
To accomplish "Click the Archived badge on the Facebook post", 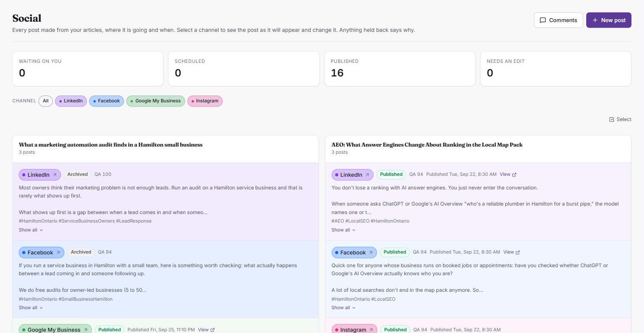I will [81, 252].
